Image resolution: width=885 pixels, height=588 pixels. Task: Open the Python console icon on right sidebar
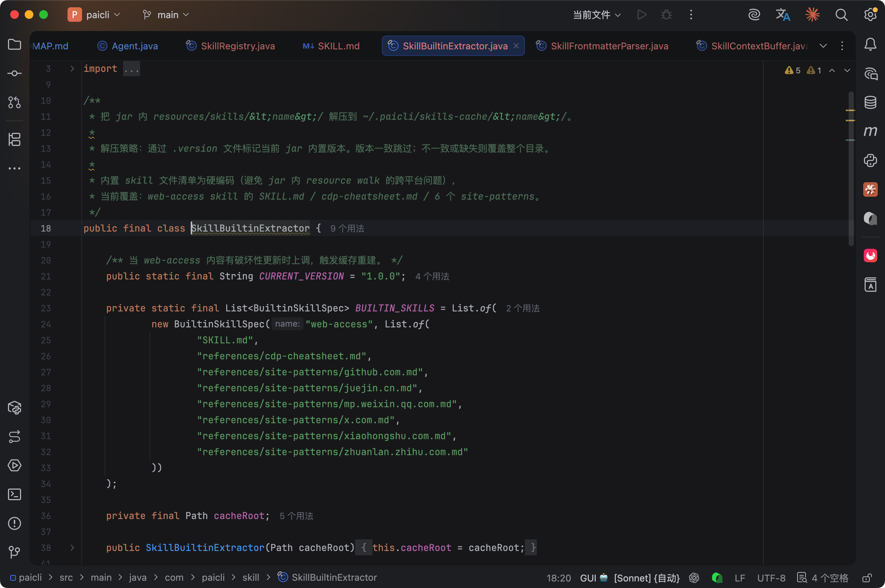point(870,160)
